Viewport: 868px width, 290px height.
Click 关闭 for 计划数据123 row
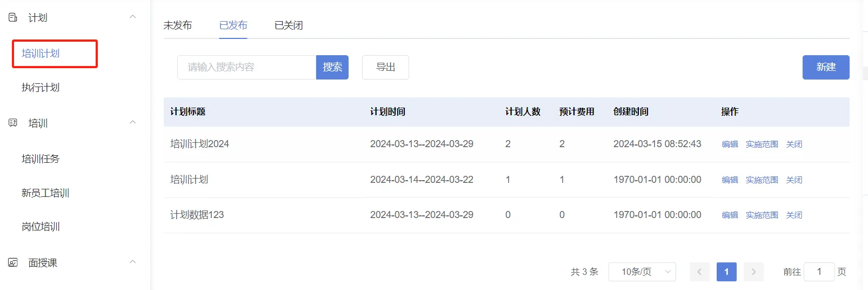coord(794,215)
